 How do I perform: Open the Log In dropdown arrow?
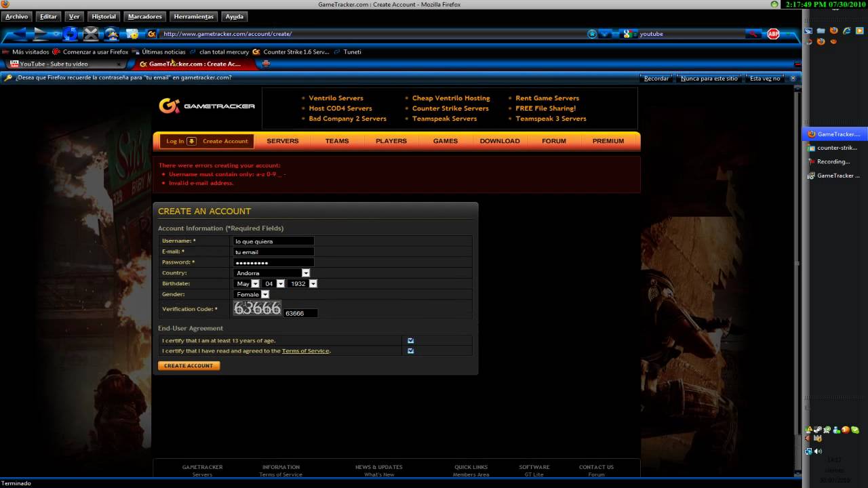click(x=191, y=141)
